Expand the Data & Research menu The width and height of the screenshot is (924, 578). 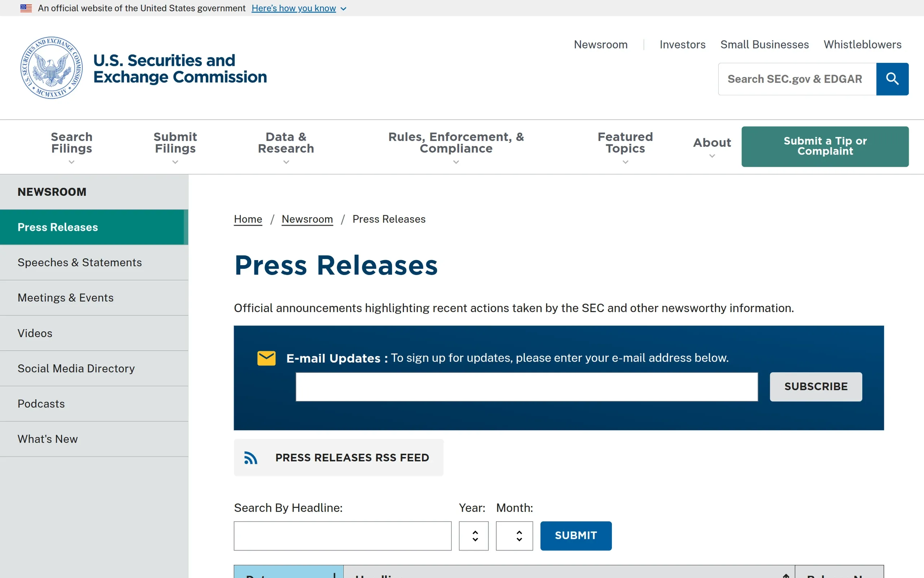286,147
